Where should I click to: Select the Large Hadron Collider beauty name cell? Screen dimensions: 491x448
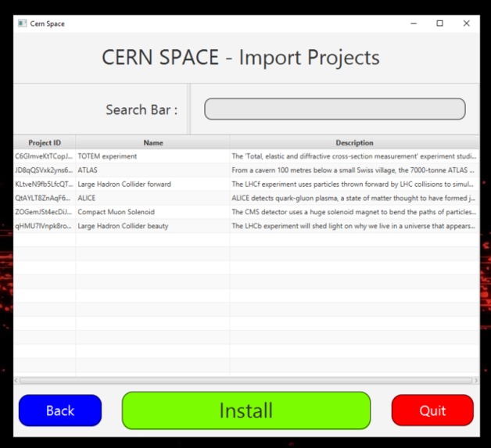pos(152,226)
